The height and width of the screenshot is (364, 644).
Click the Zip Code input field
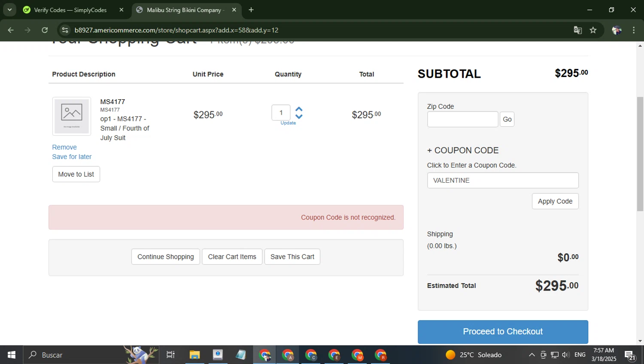462,119
